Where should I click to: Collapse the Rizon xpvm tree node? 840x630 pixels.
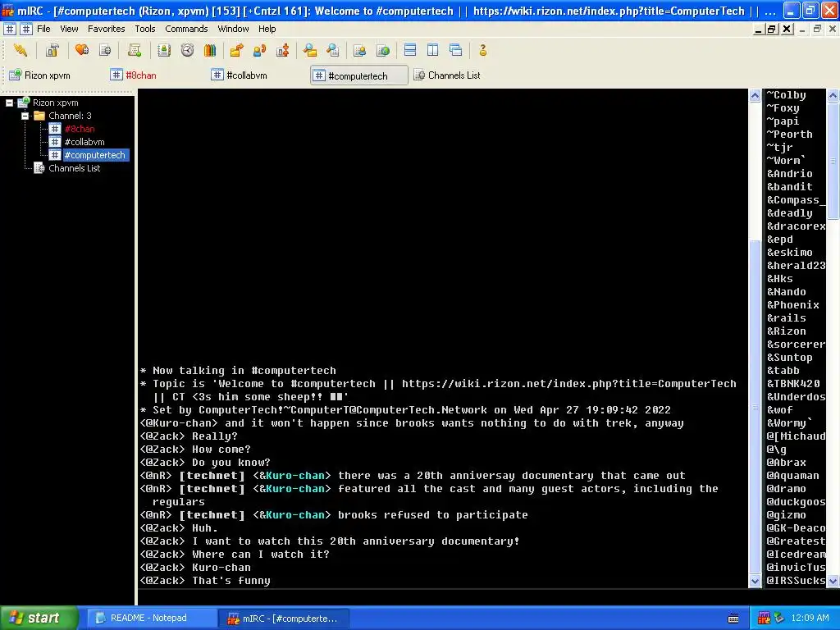[x=10, y=103]
